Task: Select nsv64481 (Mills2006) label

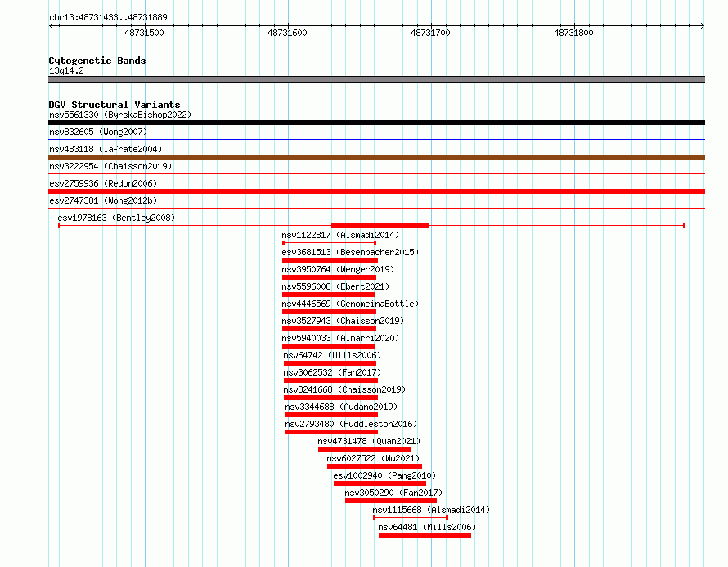Action: point(427,527)
